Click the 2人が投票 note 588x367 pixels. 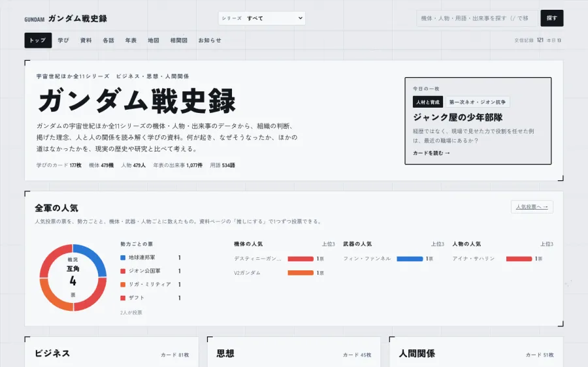pyautogui.click(x=131, y=313)
